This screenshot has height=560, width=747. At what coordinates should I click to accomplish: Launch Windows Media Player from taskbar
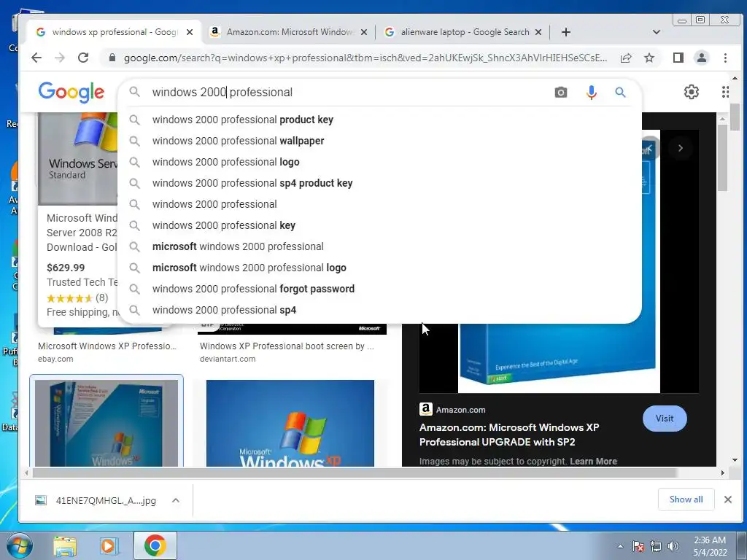[109, 545]
